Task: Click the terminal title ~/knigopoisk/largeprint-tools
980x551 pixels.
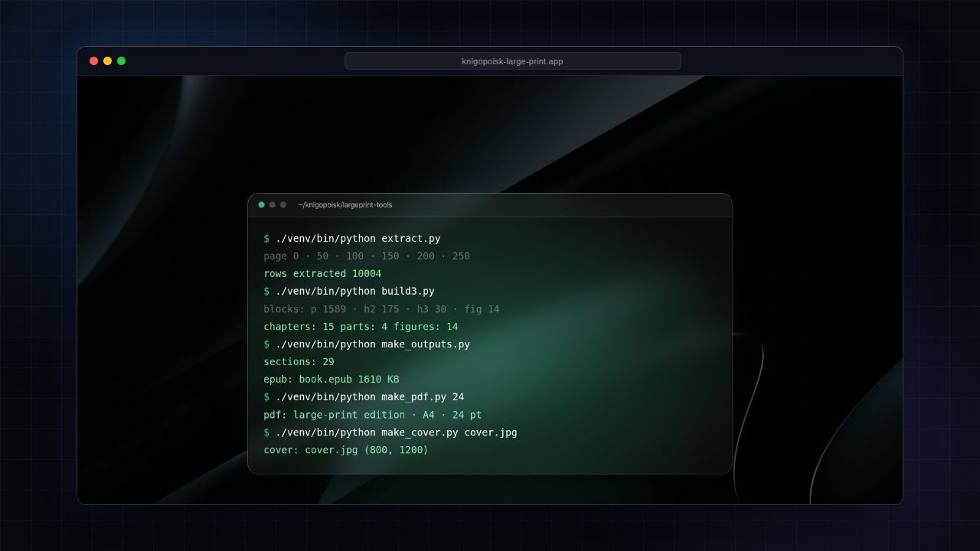Action: [345, 205]
